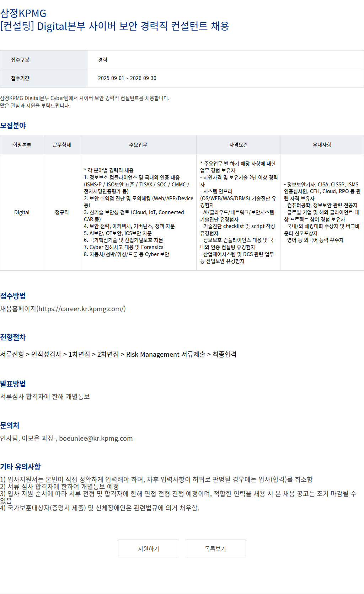Click the 우대사항 column header
This screenshot has height=594, width=364.
point(322,145)
